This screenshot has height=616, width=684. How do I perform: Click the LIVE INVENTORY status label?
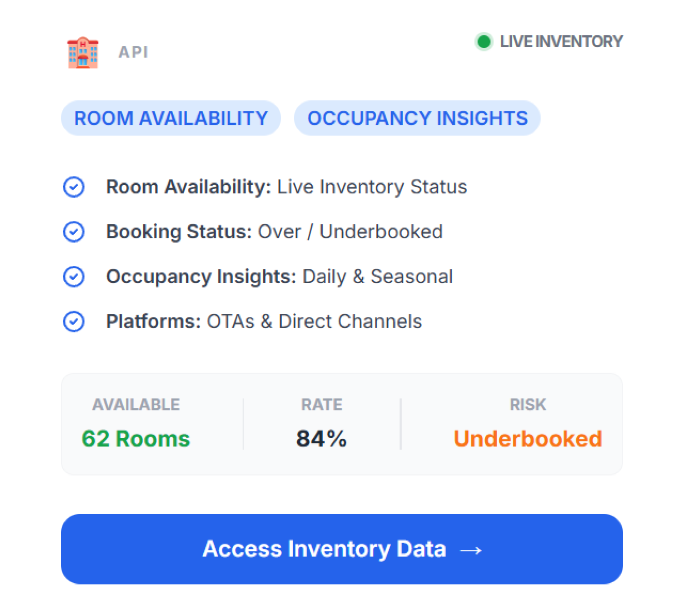coord(561,42)
